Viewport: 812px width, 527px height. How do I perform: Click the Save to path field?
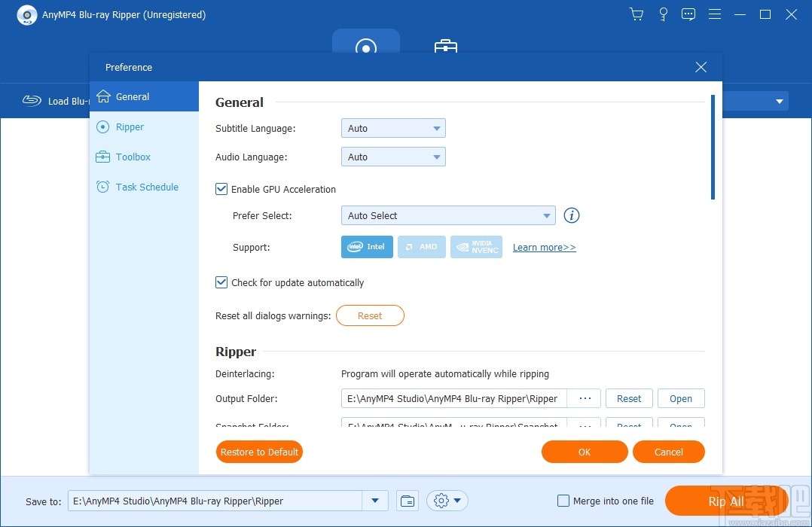click(x=215, y=501)
